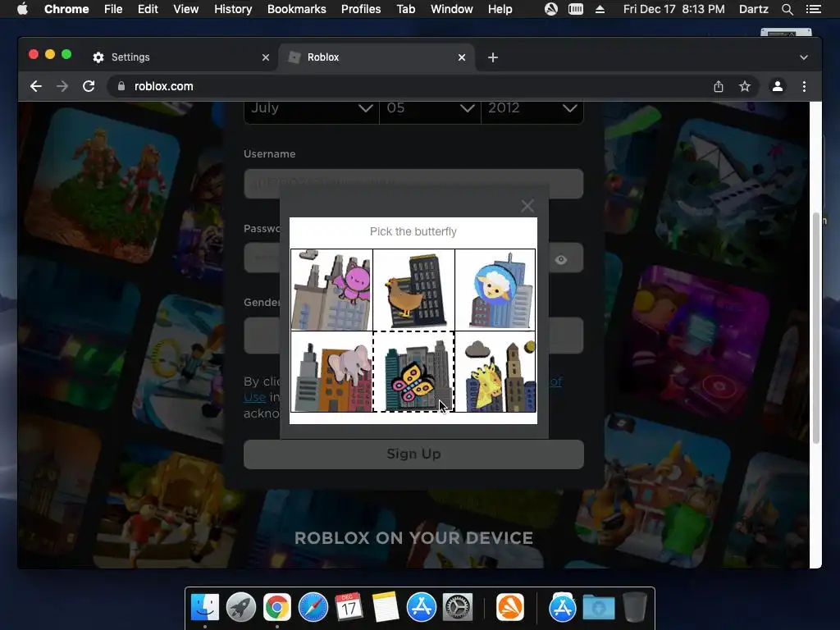
Task: Click the eject icon in menu bar
Action: coord(600,9)
